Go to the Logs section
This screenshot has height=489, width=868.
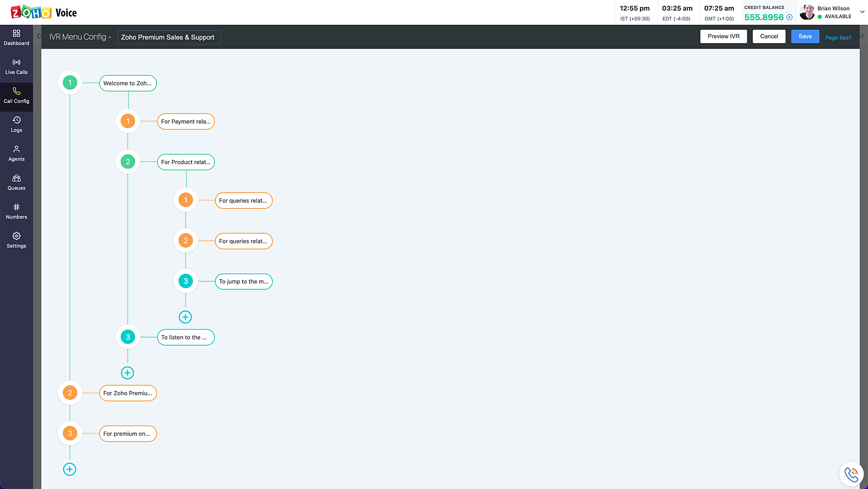[16, 124]
